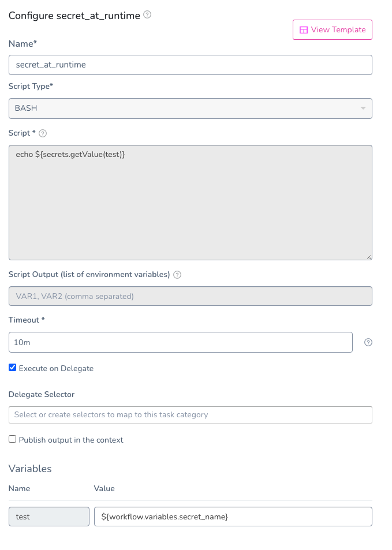Click the variable name field showing test
The height and width of the screenshot is (550, 392).
tap(49, 517)
